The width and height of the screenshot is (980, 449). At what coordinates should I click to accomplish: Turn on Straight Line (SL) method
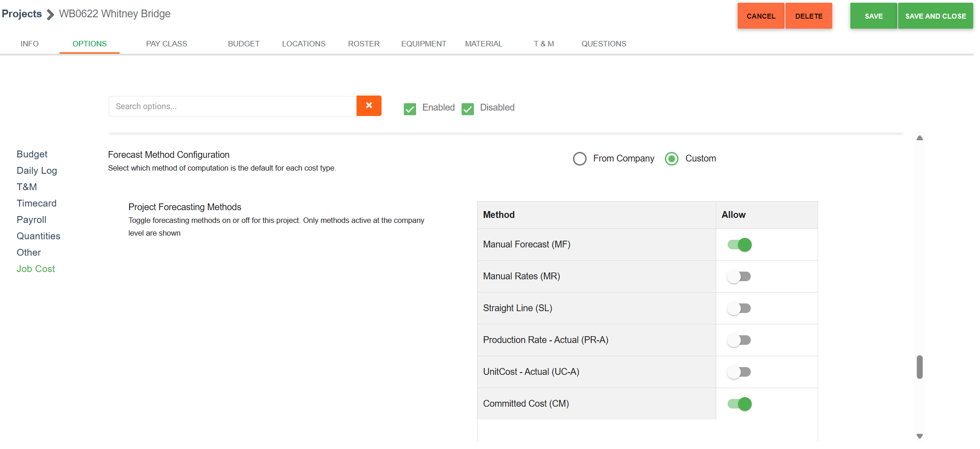pos(739,308)
